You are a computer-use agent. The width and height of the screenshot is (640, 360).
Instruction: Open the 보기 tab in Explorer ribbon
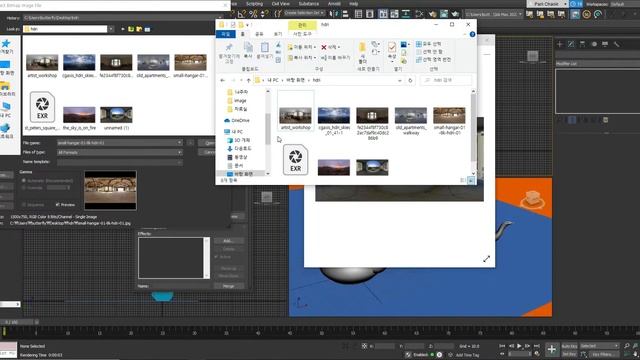coord(278,34)
